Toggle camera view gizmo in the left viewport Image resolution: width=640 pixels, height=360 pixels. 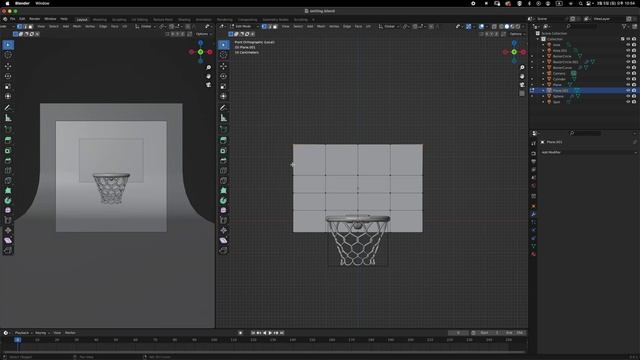209,85
